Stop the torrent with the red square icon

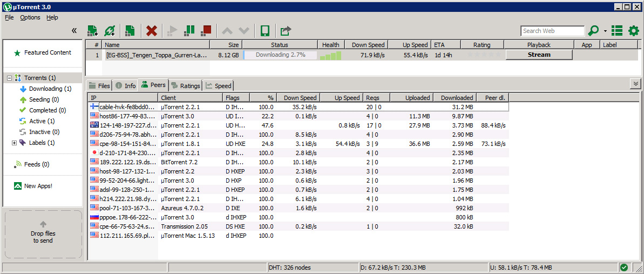pos(206,30)
